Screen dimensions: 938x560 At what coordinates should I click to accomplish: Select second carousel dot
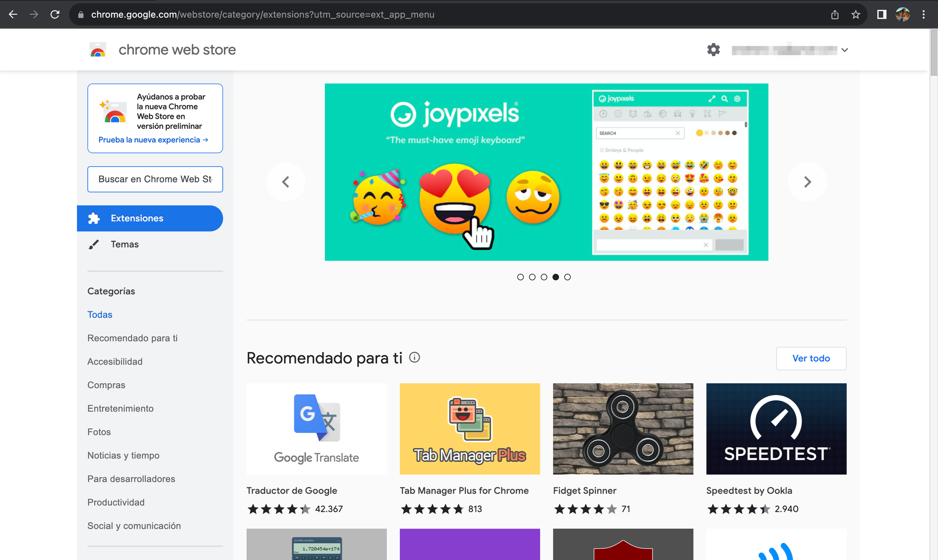[x=532, y=277]
